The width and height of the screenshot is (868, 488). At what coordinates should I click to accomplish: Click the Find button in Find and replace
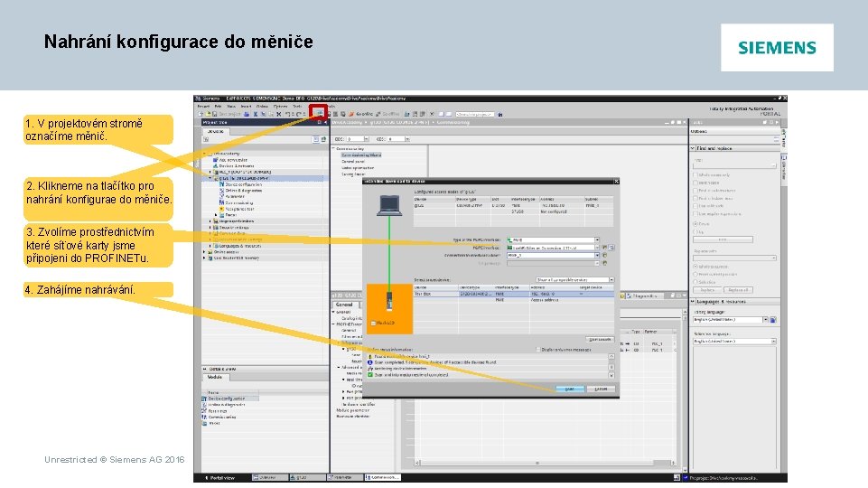(723, 239)
